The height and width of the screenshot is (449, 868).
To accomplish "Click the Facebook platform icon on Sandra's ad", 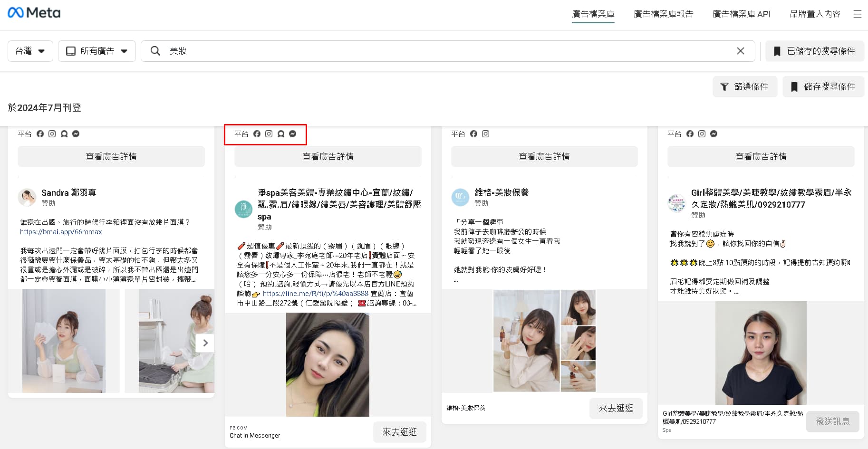I will (40, 134).
